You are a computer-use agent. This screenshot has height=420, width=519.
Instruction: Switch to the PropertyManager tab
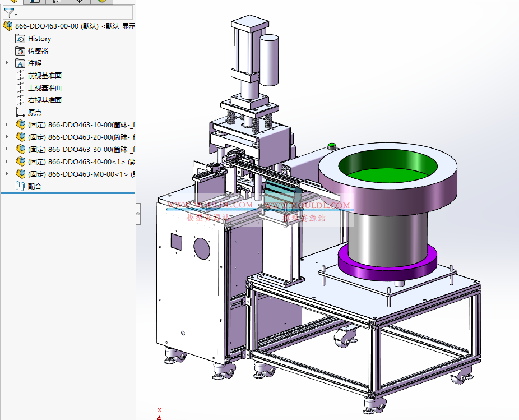(34, 2)
